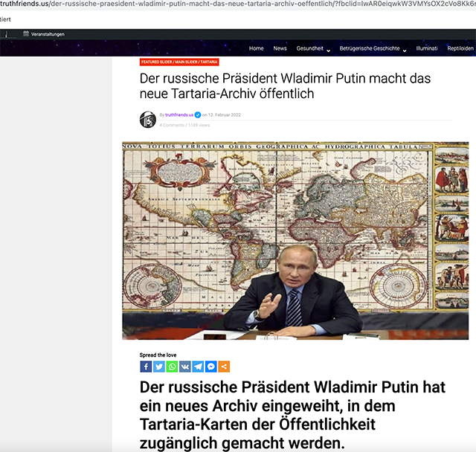Expand the Gesundheit menu chevron
This screenshot has height=452, width=476.
(328, 51)
